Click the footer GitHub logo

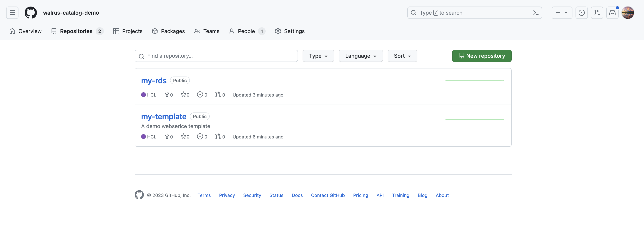click(x=139, y=195)
